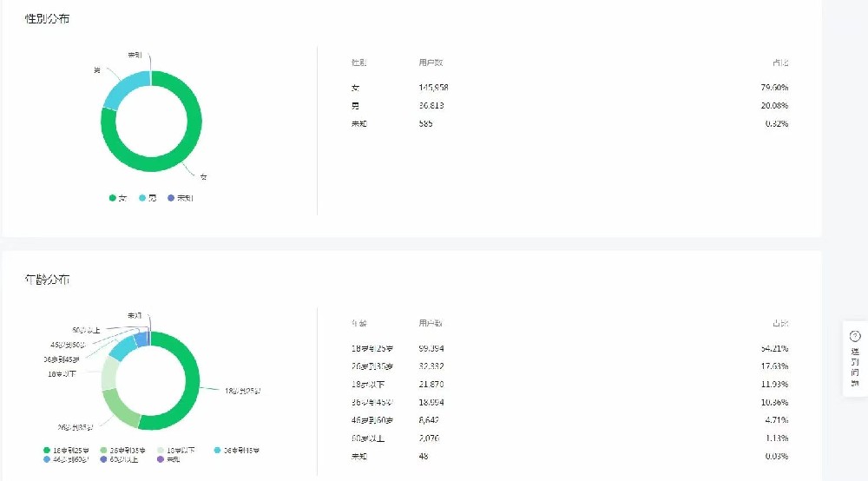
Task: Click the 男 row label in gender table
Action: (355, 105)
